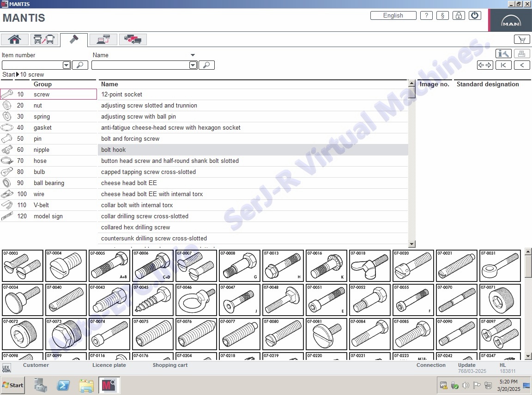Open thumbnail 07-0081 slotted pan screw
The width and height of the screenshot is (532, 395).
[x=326, y=334]
